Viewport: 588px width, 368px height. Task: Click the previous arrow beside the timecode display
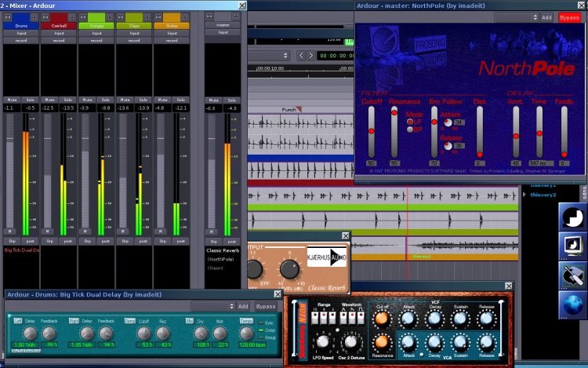click(x=301, y=56)
